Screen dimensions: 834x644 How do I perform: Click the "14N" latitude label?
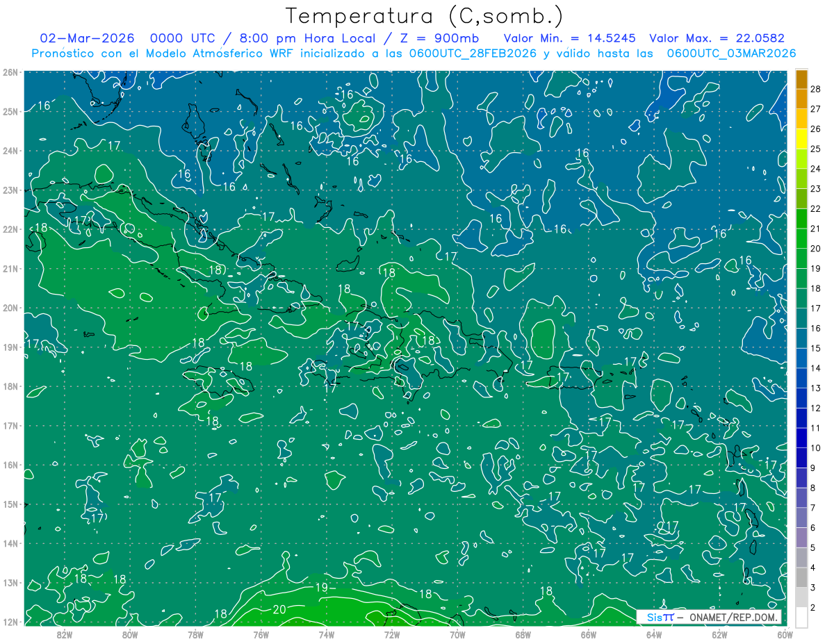coord(10,543)
